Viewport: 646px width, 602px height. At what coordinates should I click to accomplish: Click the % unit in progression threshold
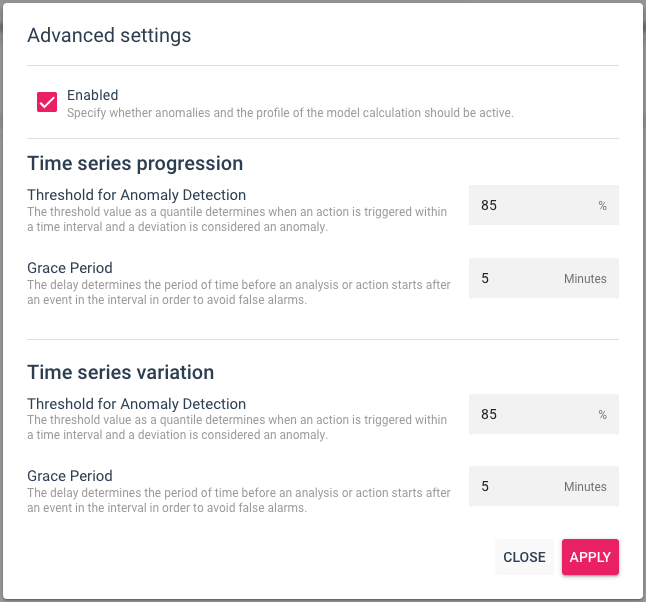[603, 206]
